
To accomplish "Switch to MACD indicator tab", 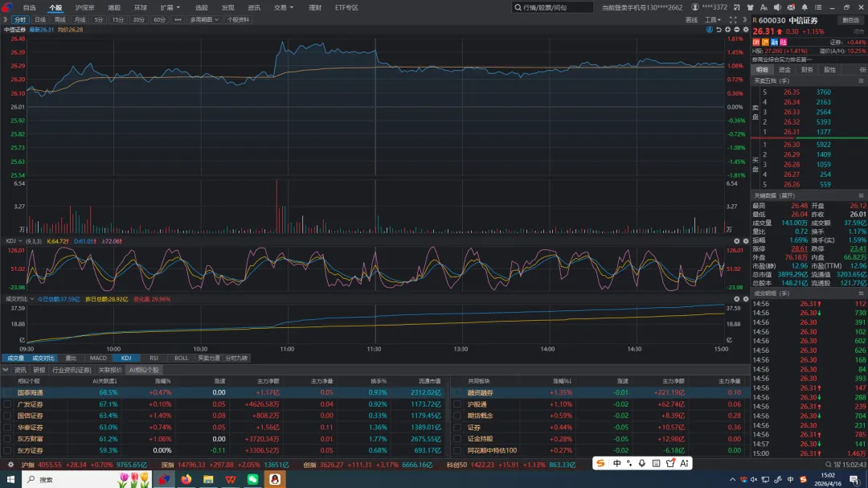I will click(98, 358).
